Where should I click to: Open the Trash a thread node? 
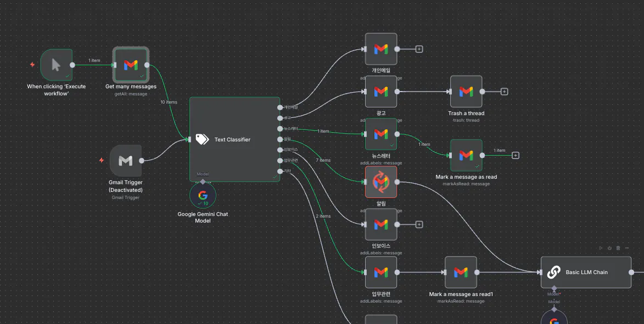[466, 92]
